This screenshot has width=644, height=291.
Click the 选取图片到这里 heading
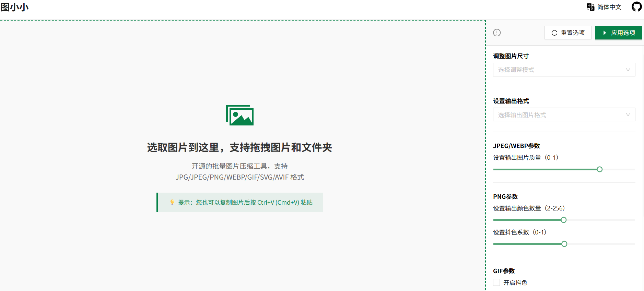(x=239, y=147)
